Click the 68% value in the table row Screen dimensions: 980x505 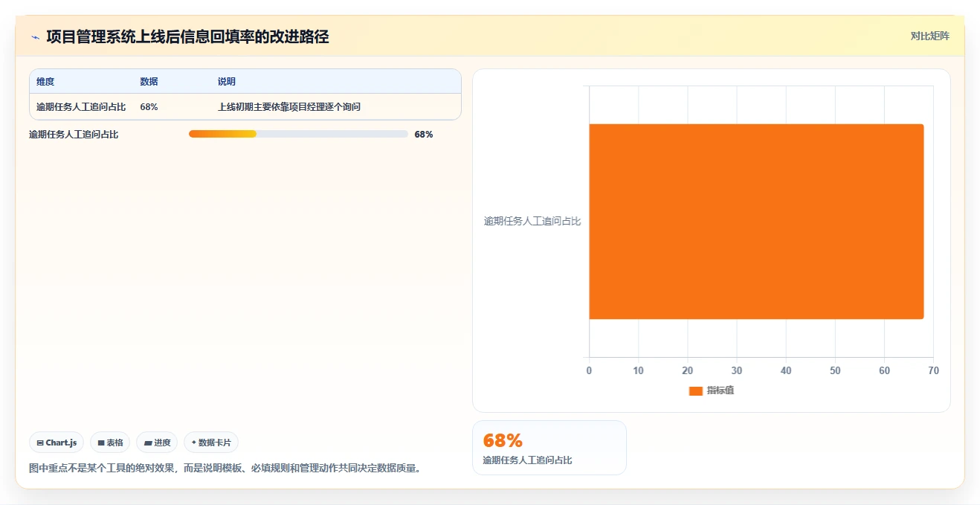149,107
